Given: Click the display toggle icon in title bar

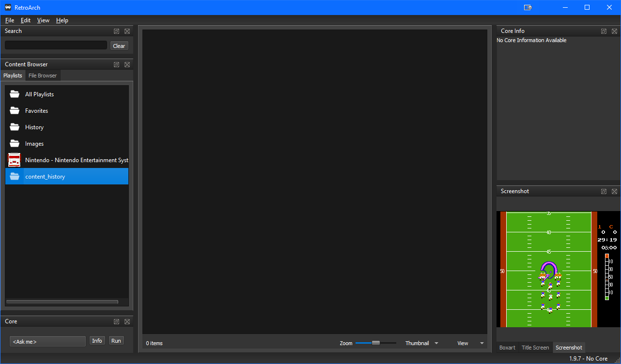Looking at the screenshot, I should pyautogui.click(x=528, y=7).
